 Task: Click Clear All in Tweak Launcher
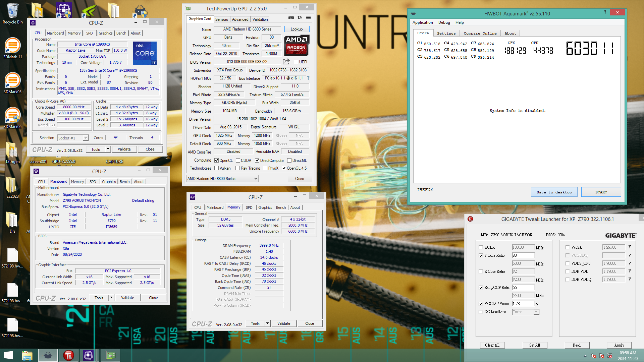492,345
